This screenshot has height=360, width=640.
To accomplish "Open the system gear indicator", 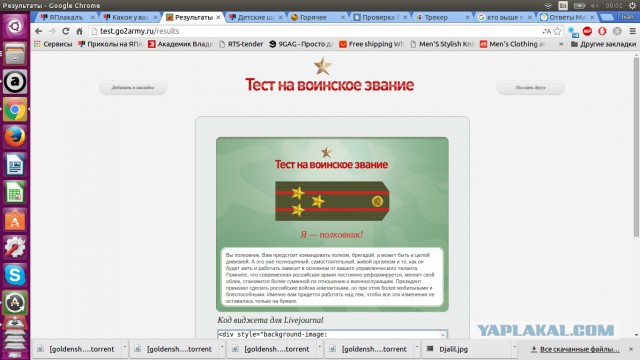I will (632, 6).
